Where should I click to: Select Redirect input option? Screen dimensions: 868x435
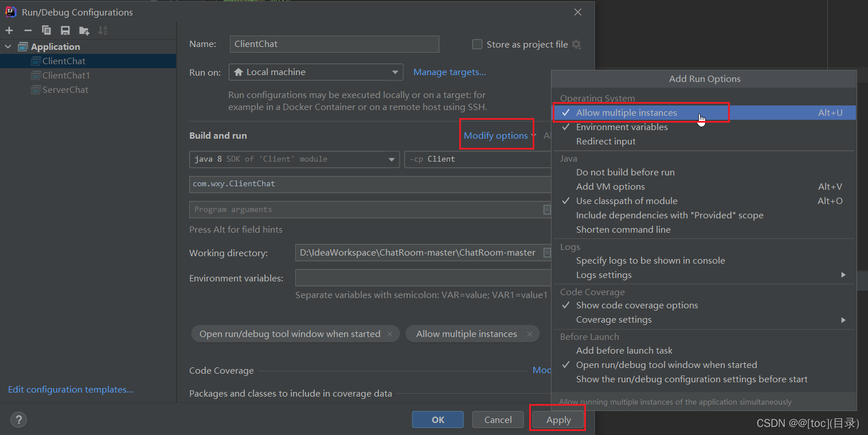704,142
